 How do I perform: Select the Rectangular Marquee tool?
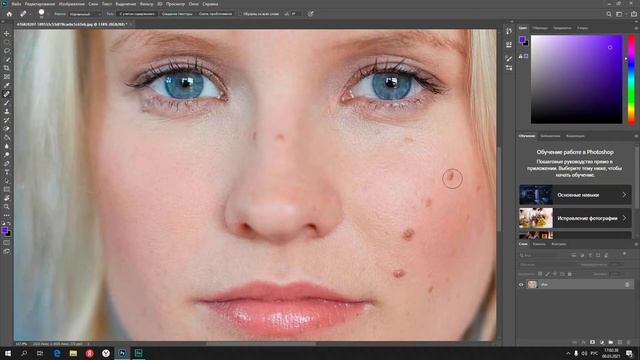7,42
